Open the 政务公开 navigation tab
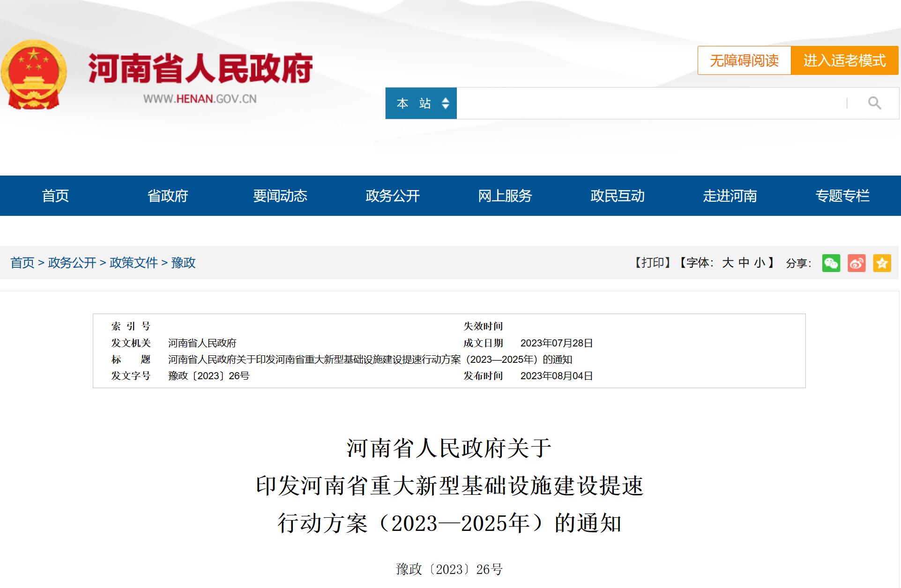 pos(393,196)
